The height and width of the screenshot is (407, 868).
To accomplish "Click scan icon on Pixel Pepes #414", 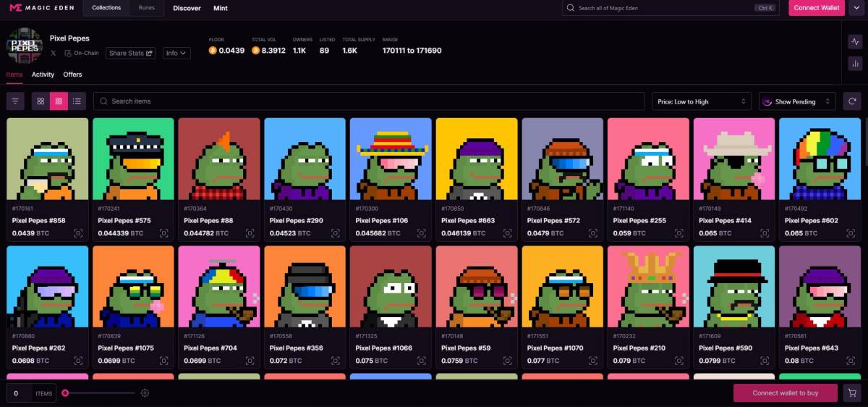I will [765, 233].
